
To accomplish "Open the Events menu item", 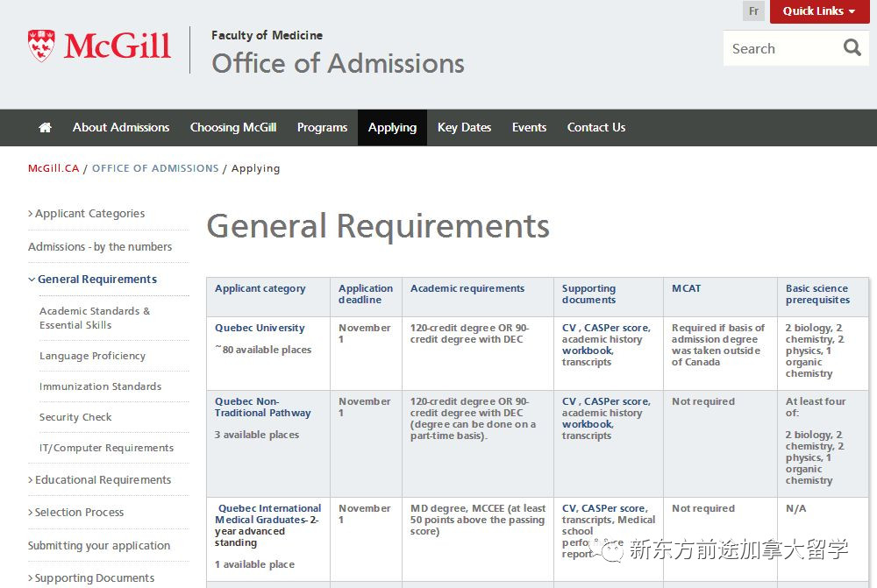I will click(529, 127).
